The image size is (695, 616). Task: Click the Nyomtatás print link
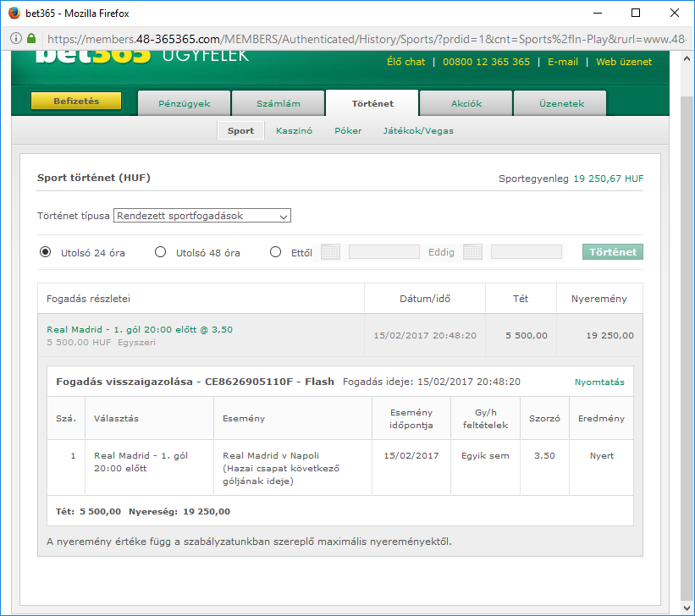(599, 382)
